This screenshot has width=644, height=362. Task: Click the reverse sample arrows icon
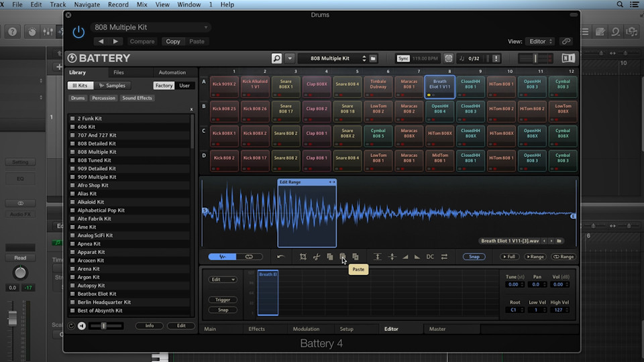pos(444,257)
